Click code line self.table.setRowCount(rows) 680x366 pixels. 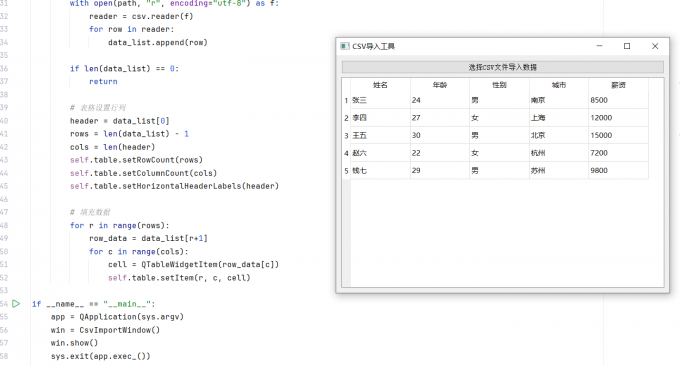tap(136, 160)
